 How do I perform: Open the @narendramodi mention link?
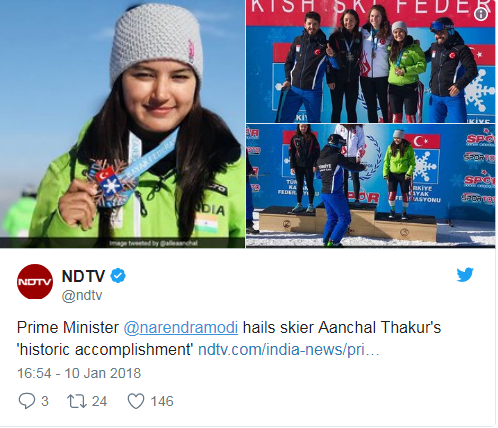181,327
